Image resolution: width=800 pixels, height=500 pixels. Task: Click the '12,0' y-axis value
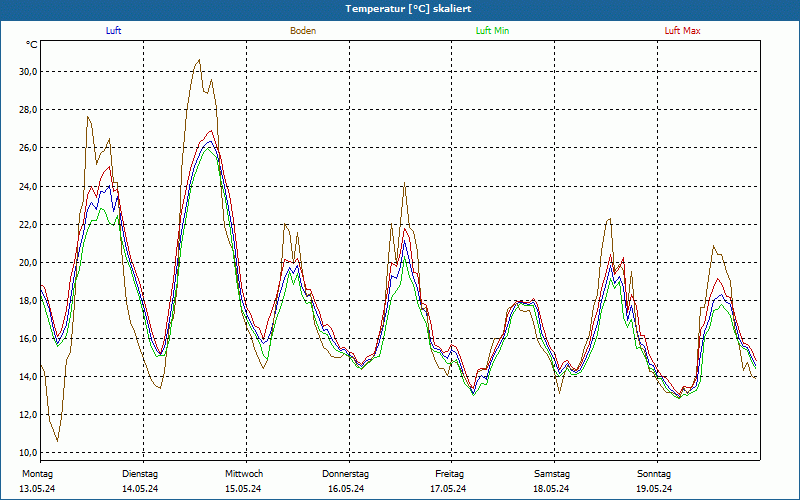coord(28,415)
